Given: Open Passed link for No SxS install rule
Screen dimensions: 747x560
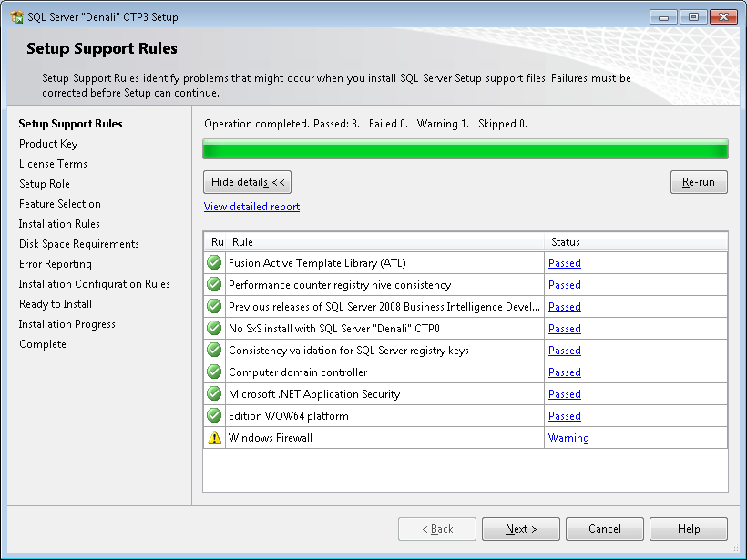Looking at the screenshot, I should coord(565,329).
